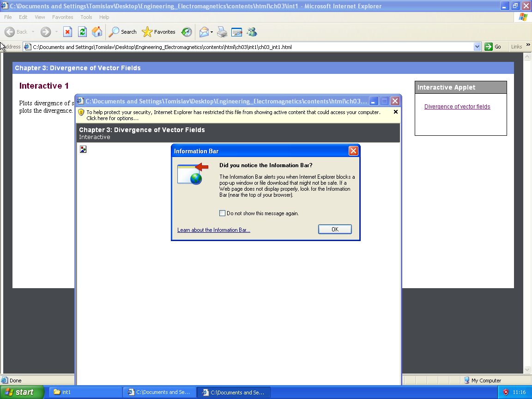Switch to int1 folder taskbar button
The height and width of the screenshot is (399, 532).
85,392
